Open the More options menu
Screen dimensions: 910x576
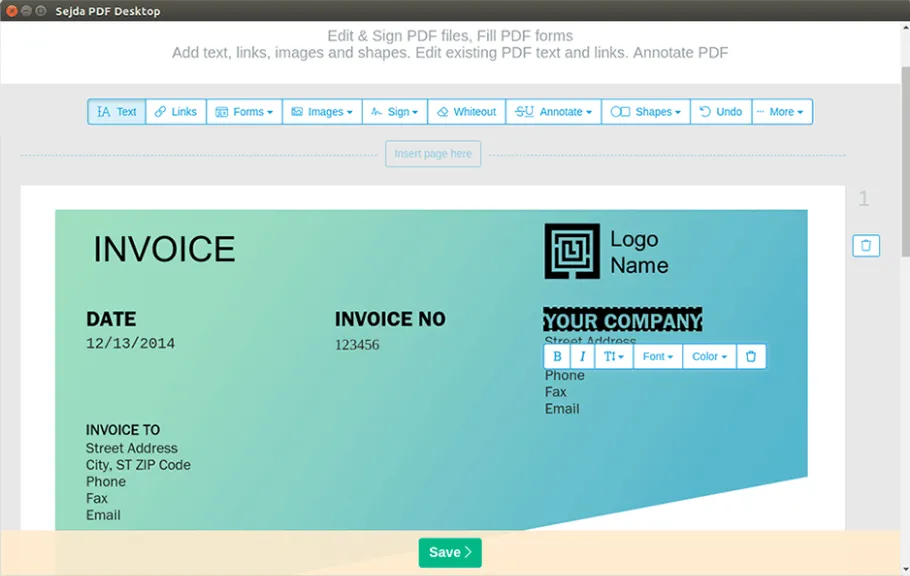click(782, 111)
